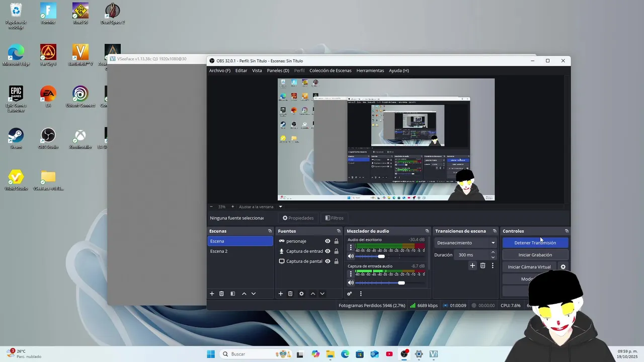This screenshot has height=362, width=644.
Task: Zoom in the preview with the plus icon
Action: 232,207
